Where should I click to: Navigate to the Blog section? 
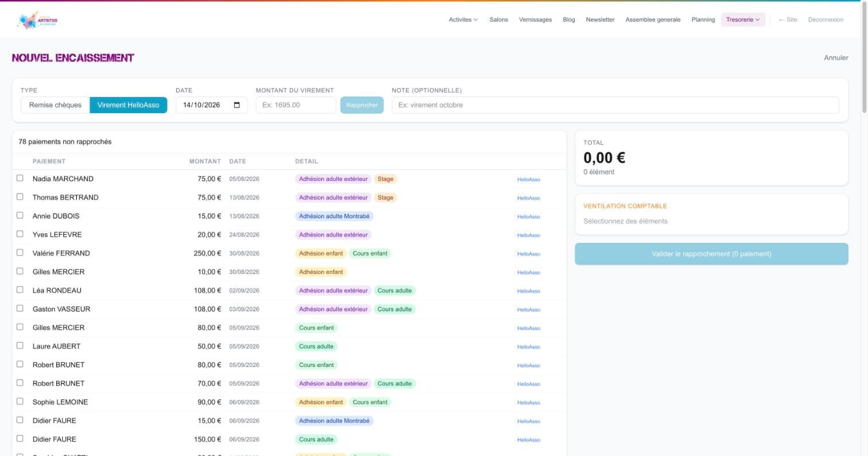(569, 20)
